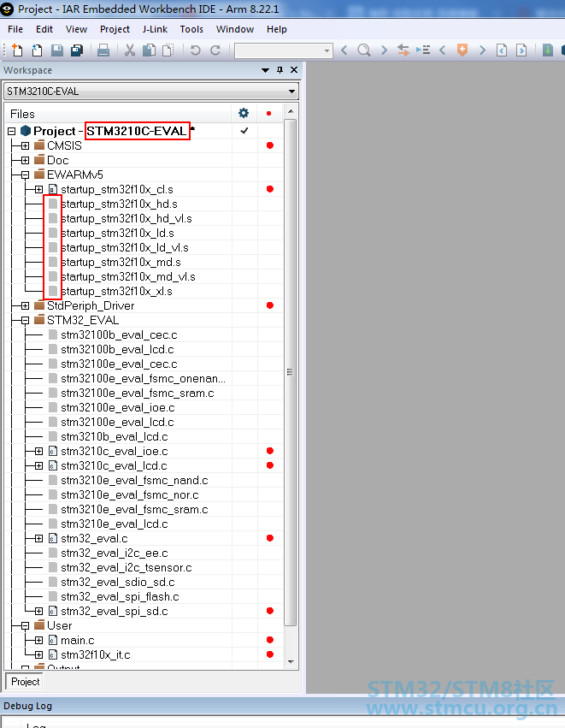The height and width of the screenshot is (728, 565).
Task: Click the file tree scroll down arrow
Action: pyautogui.click(x=291, y=661)
